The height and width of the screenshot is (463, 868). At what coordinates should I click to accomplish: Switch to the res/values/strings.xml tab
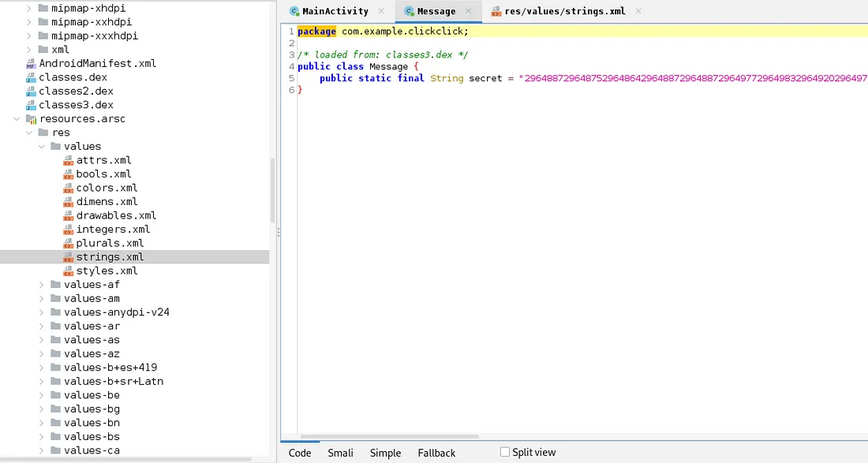pyautogui.click(x=567, y=11)
